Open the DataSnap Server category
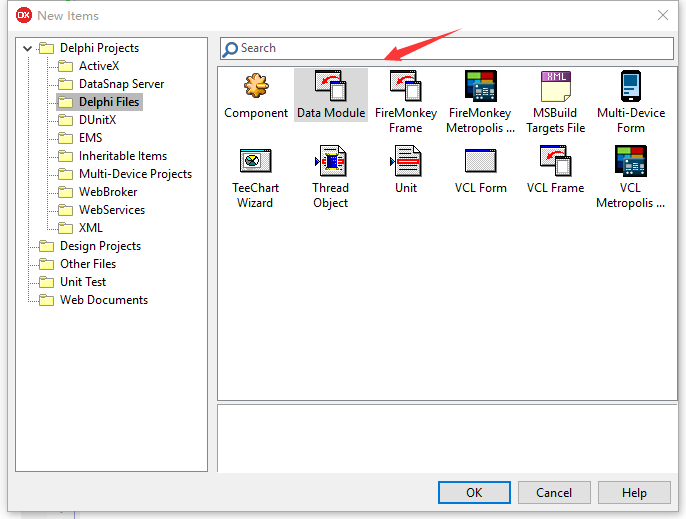Image resolution: width=686 pixels, height=519 pixels. point(122,84)
